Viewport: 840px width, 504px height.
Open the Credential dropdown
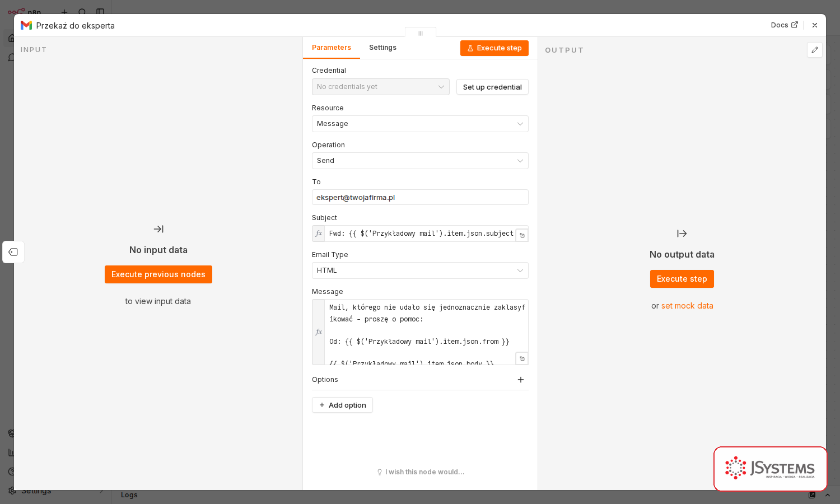coord(381,87)
